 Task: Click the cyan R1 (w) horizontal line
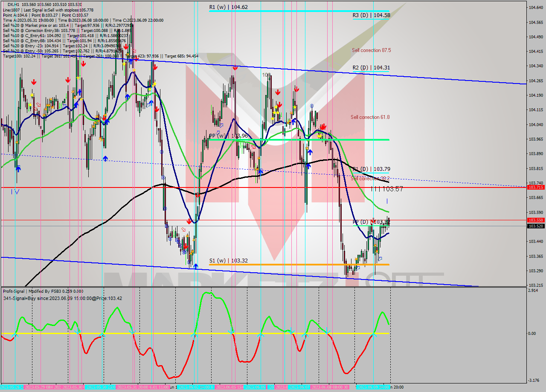coord(299,11)
